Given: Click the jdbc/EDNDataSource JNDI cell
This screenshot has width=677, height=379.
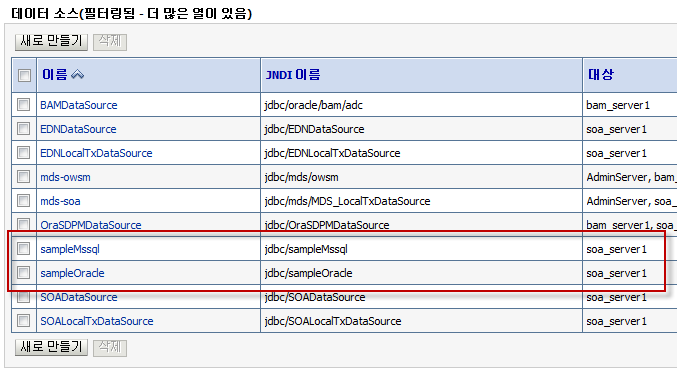Looking at the screenshot, I should [x=421, y=129].
